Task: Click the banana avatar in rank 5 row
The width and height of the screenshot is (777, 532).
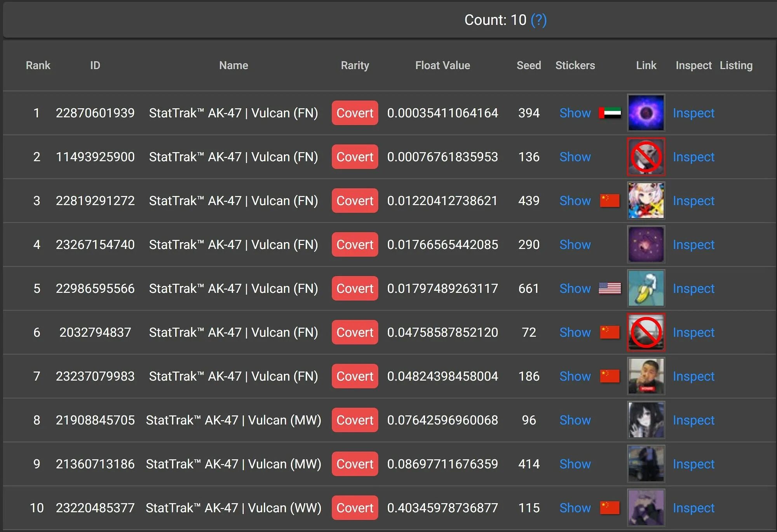Action: point(646,288)
